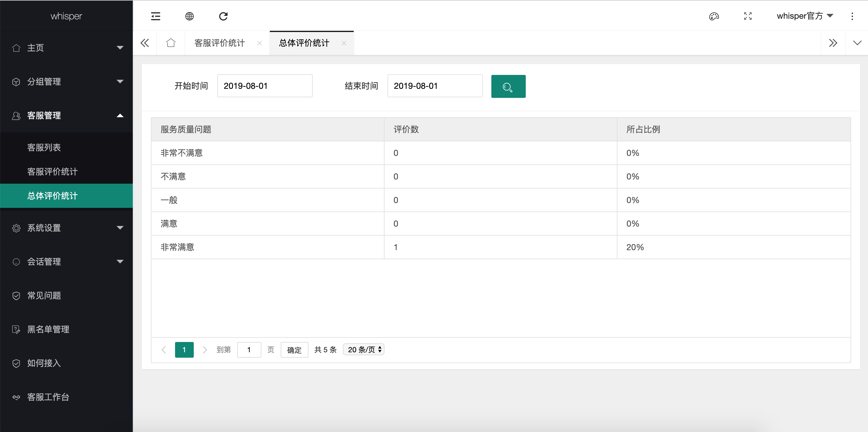Image resolution: width=868 pixels, height=432 pixels.
Task: Expand the 主页 menu arrow
Action: coord(120,48)
